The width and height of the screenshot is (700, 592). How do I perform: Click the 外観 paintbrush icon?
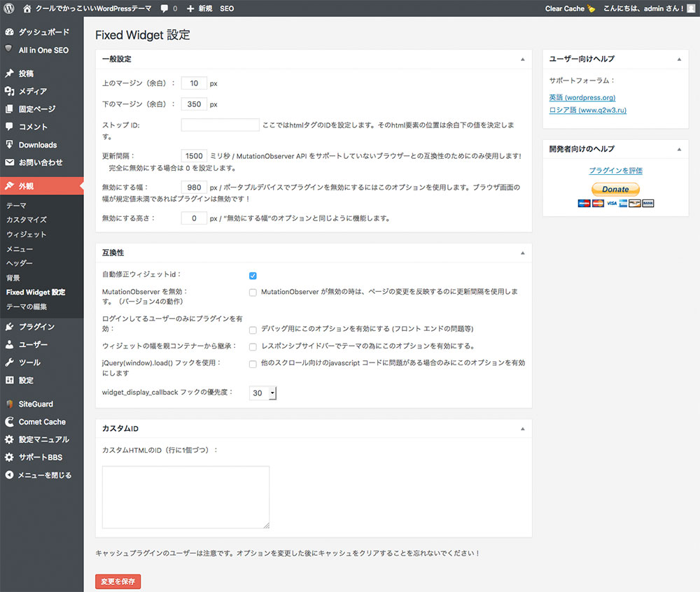(x=9, y=186)
